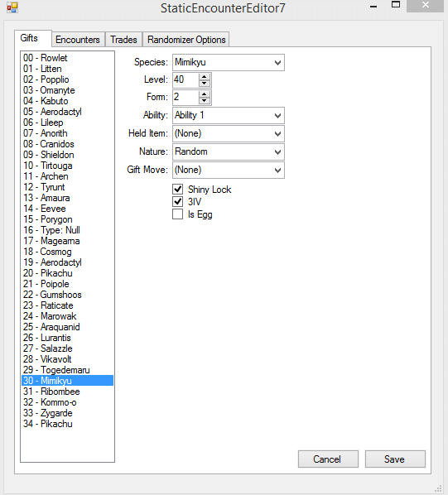The image size is (448, 495).
Task: Open the Held Item dropdown
Action: point(229,134)
